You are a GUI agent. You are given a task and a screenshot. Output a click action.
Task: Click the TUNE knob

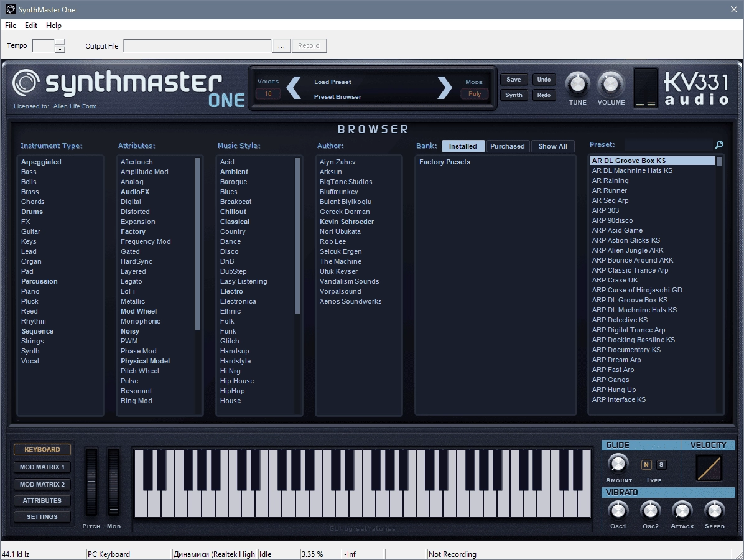(577, 84)
